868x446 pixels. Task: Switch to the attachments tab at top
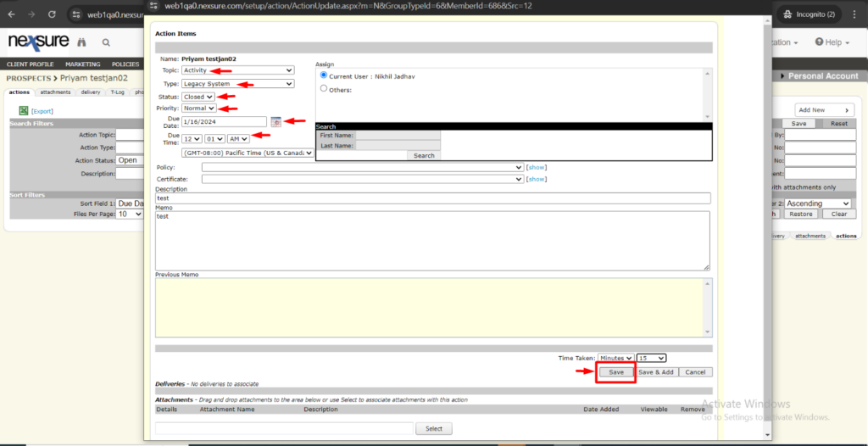point(55,92)
